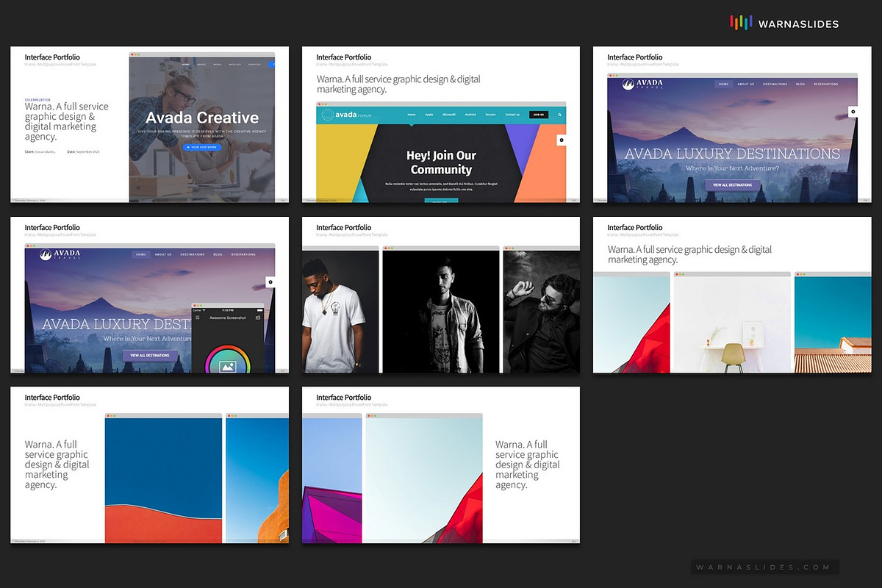Open Contact us in Avada Forum navbar
This screenshot has width=882, height=588.
[512, 115]
